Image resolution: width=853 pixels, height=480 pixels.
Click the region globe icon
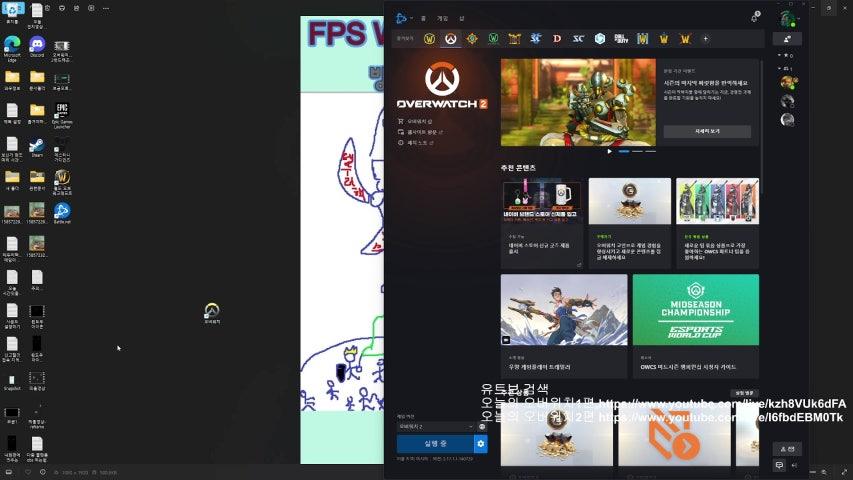pos(482,427)
